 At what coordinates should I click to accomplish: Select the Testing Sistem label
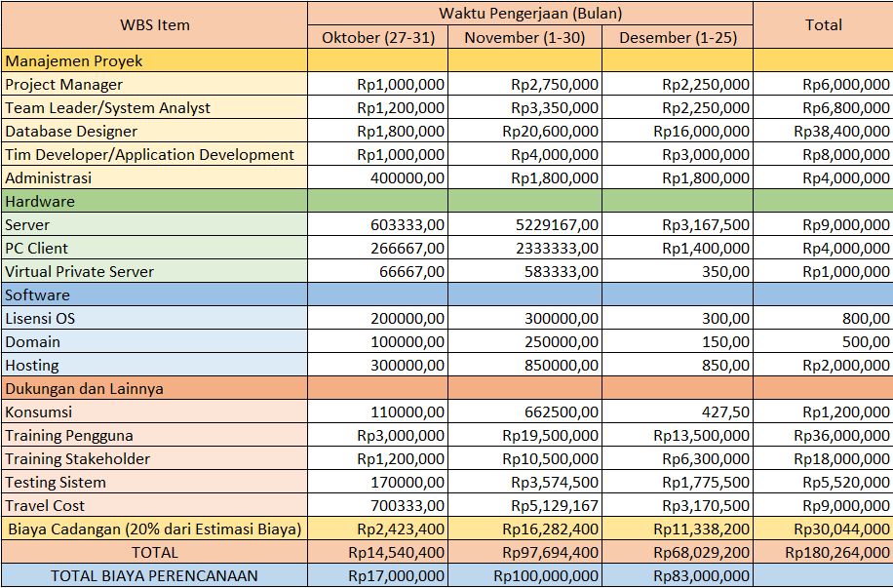(x=154, y=481)
